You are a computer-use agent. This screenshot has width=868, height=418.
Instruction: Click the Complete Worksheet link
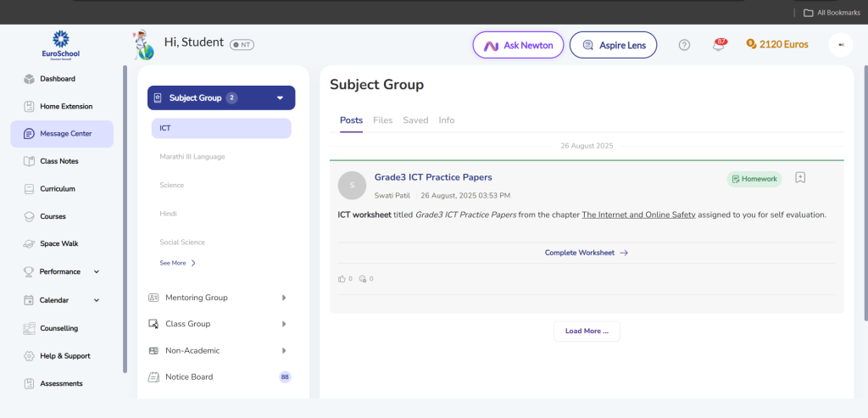(x=586, y=253)
